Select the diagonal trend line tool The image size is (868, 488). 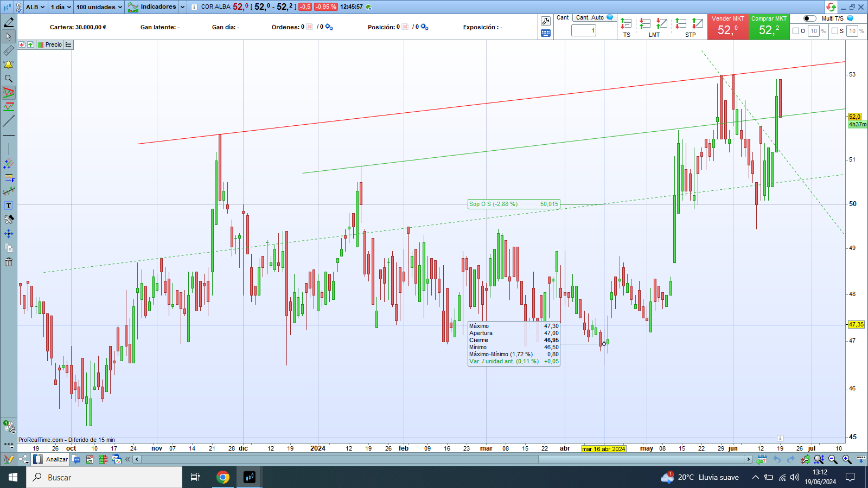coord(9,121)
